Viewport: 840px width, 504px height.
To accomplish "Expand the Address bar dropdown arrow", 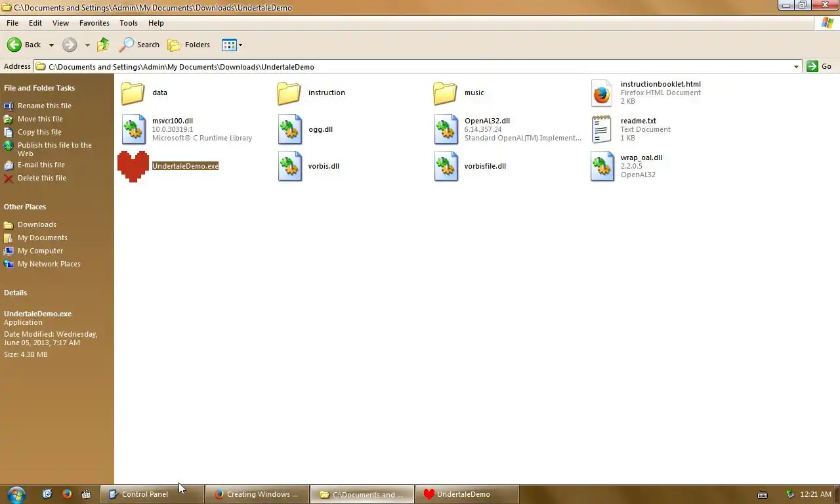I will 796,66.
